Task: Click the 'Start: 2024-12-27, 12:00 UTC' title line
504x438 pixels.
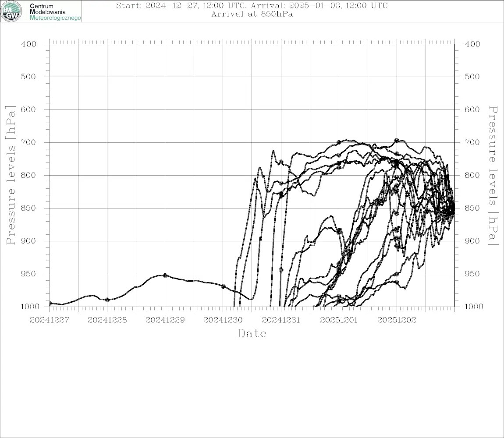Action: [x=252, y=5]
